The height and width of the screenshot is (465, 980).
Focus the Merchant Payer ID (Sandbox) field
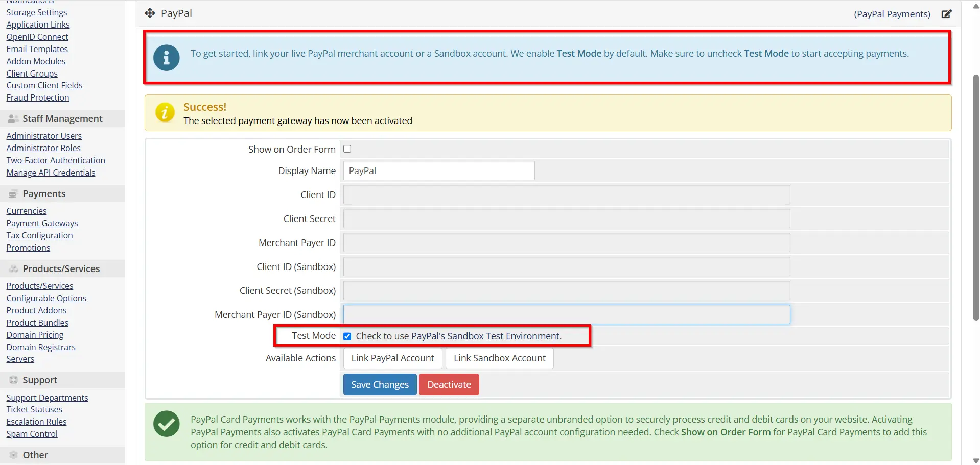click(567, 315)
